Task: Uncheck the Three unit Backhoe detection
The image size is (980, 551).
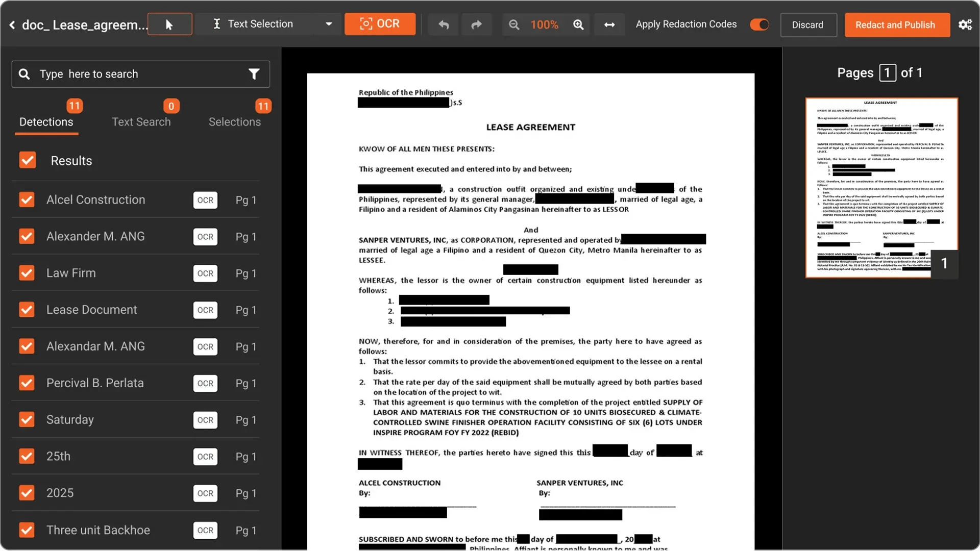Action: click(x=27, y=530)
